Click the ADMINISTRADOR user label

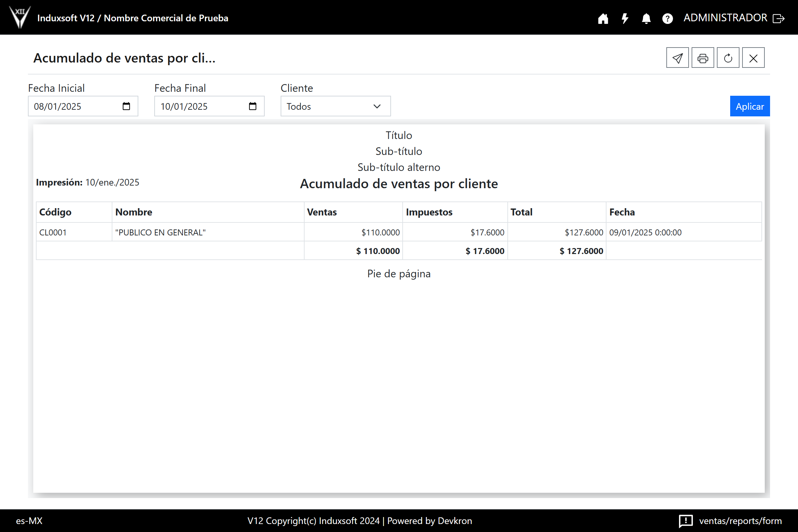coord(725,18)
